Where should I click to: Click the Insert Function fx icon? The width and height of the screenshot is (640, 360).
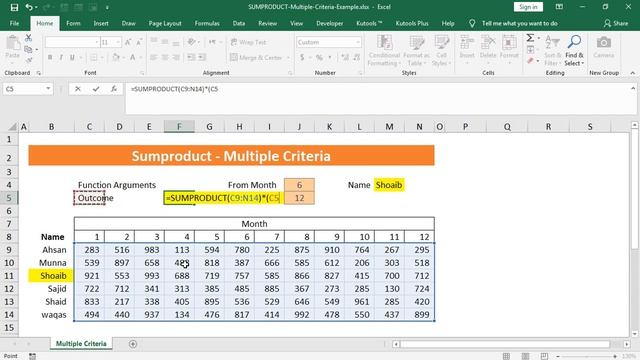coord(114,89)
